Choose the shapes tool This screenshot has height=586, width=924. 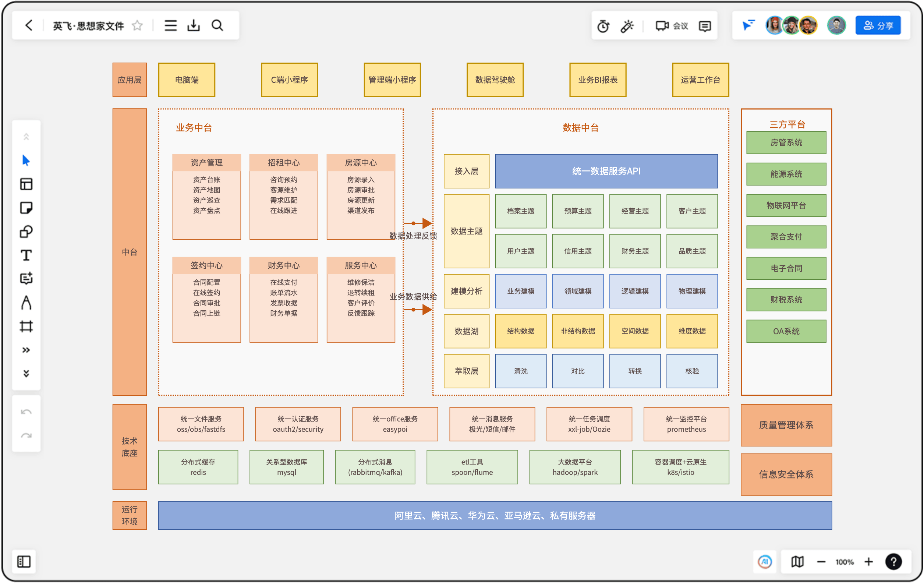pyautogui.click(x=26, y=232)
